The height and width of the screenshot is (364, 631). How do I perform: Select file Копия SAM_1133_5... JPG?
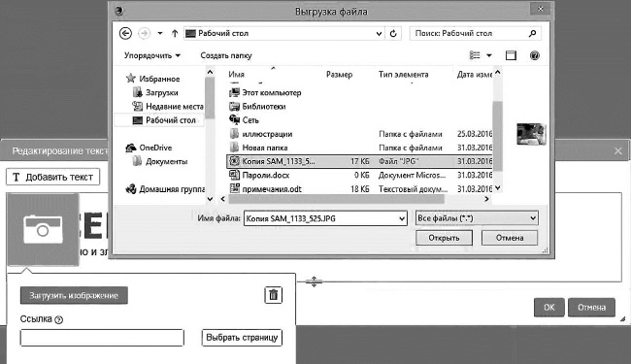359,161
